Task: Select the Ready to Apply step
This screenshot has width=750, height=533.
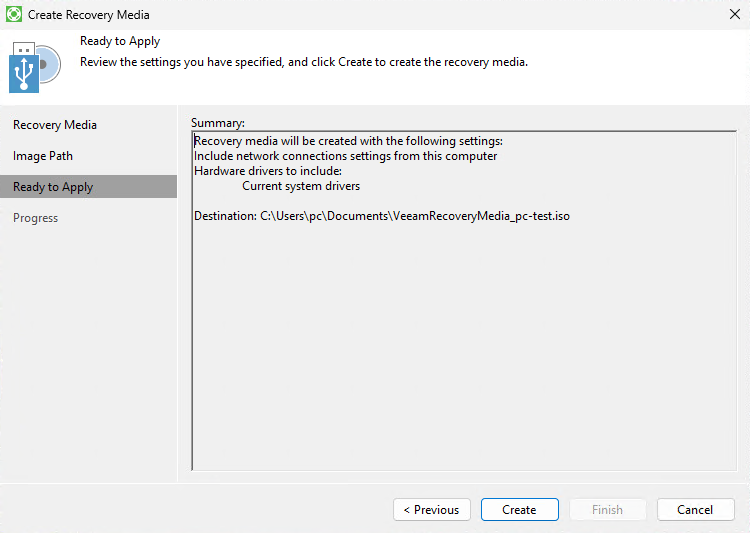Action: click(x=88, y=187)
